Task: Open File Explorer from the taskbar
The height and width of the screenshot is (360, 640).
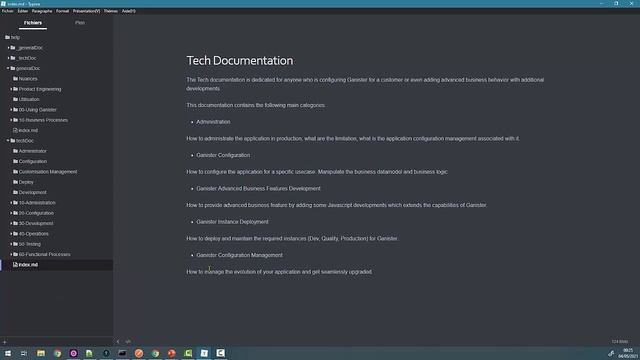Action: click(41, 353)
